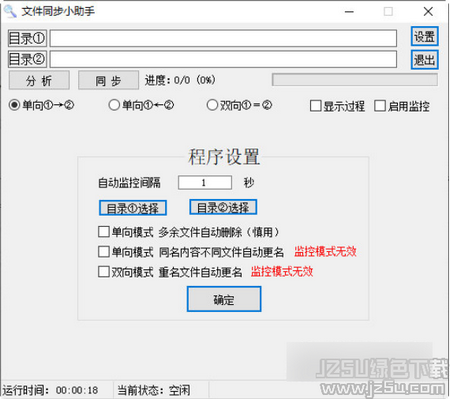Click the 自动监控间隔 label
Image resolution: width=450 pixels, height=399 pixels.
pos(129,183)
